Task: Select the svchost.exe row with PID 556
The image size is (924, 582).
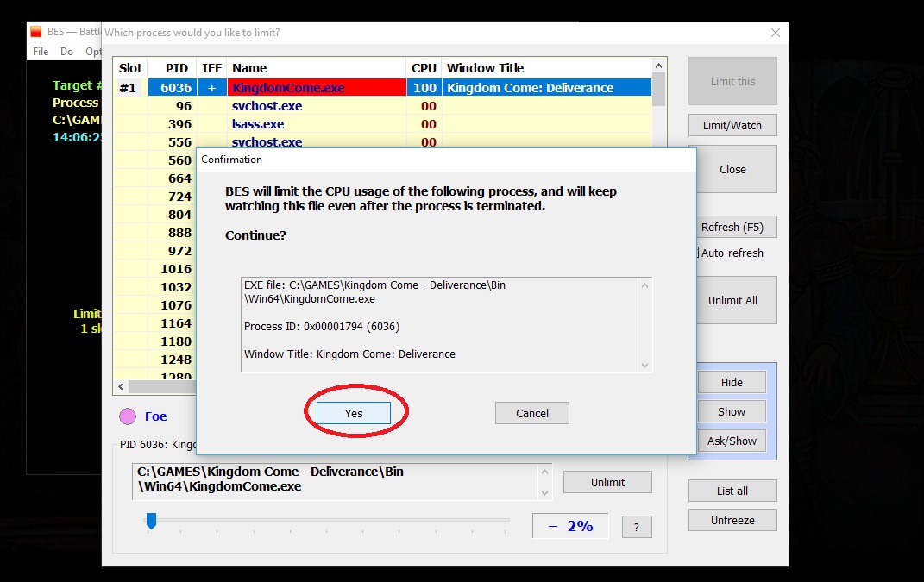Action: pyautogui.click(x=383, y=141)
